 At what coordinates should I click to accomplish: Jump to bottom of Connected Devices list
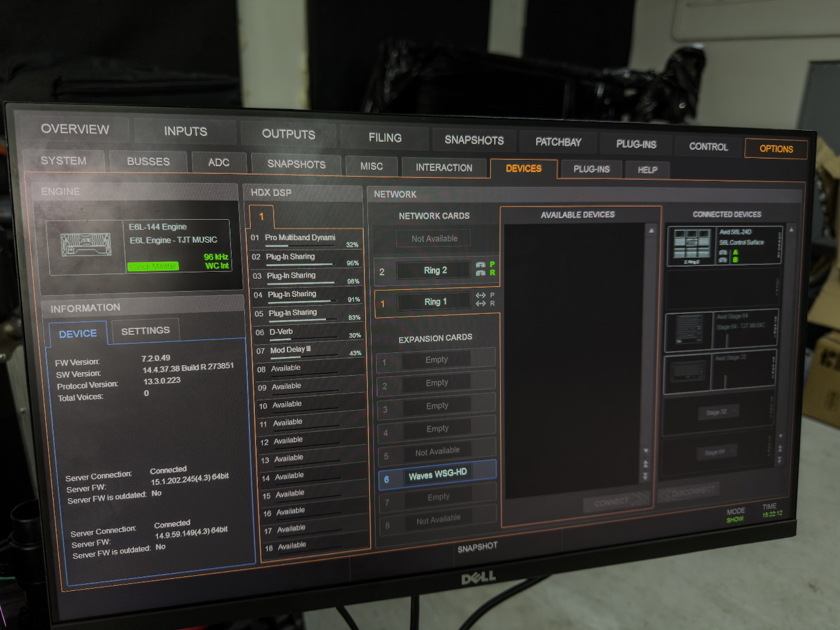[780, 461]
